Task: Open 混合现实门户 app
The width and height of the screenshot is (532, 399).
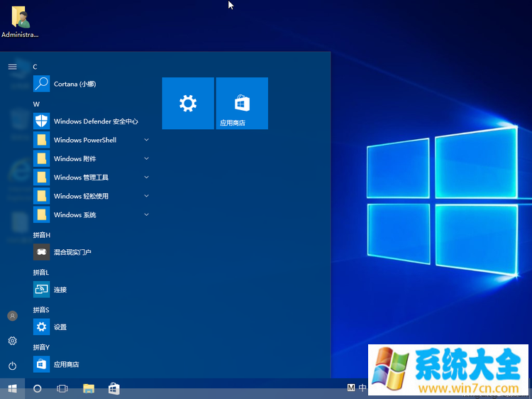Action: (x=92, y=252)
